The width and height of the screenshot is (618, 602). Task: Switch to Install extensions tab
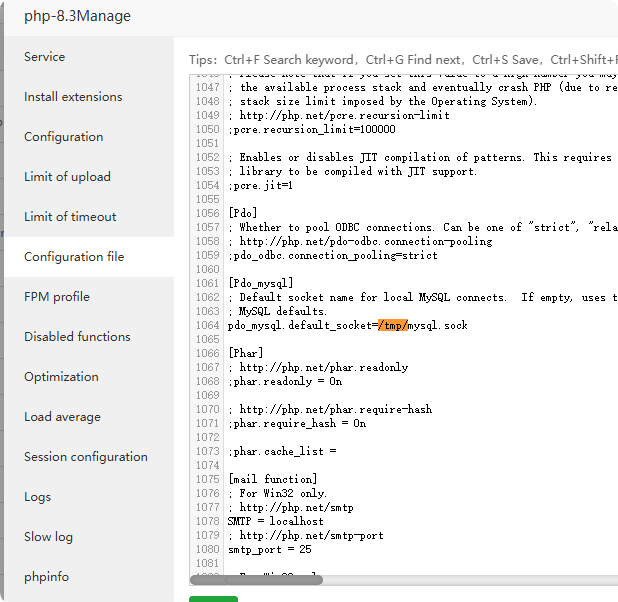tap(73, 97)
